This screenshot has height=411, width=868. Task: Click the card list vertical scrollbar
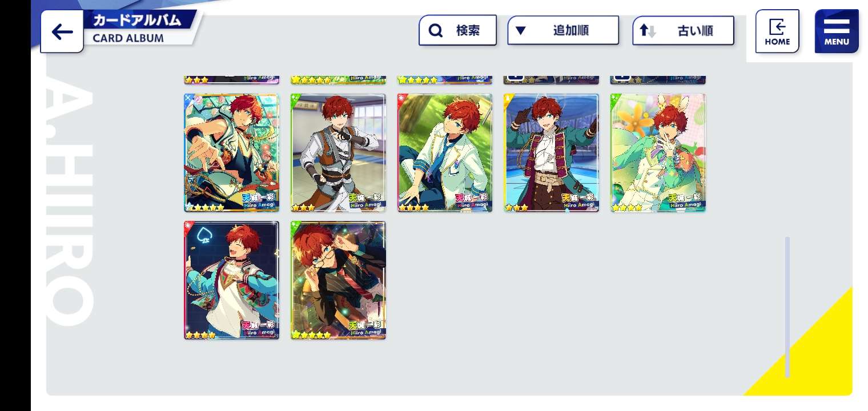pyautogui.click(x=787, y=307)
